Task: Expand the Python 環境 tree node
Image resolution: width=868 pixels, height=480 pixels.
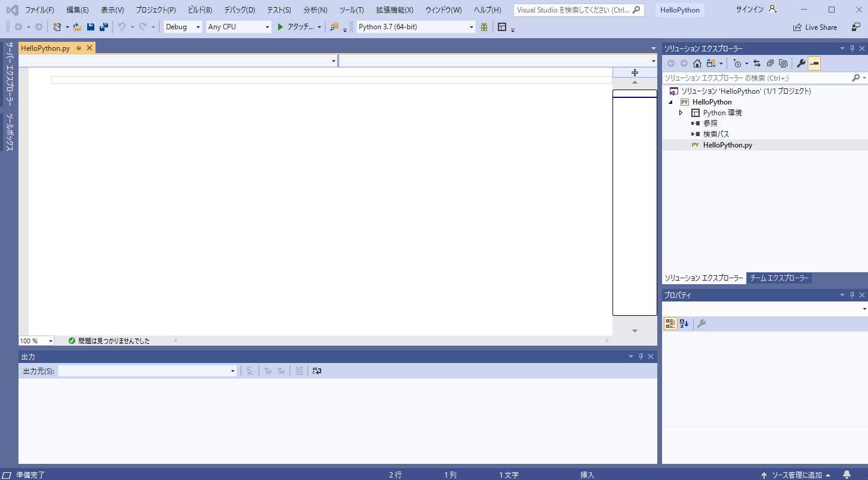Action: [681, 112]
